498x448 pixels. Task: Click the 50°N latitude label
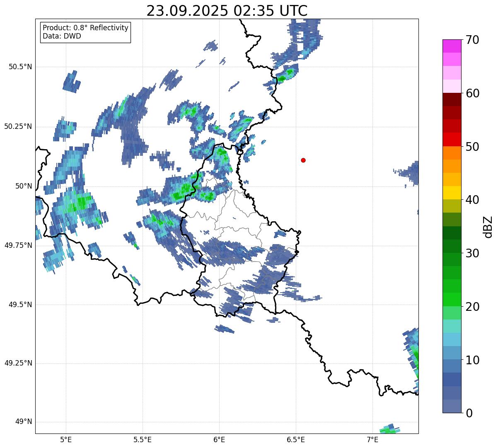[24, 186]
